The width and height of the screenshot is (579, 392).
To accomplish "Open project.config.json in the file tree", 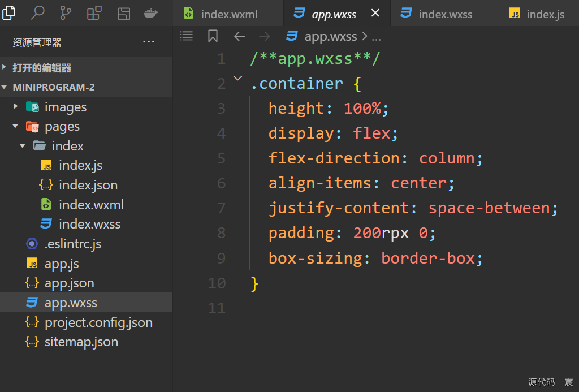I will (x=86, y=322).
